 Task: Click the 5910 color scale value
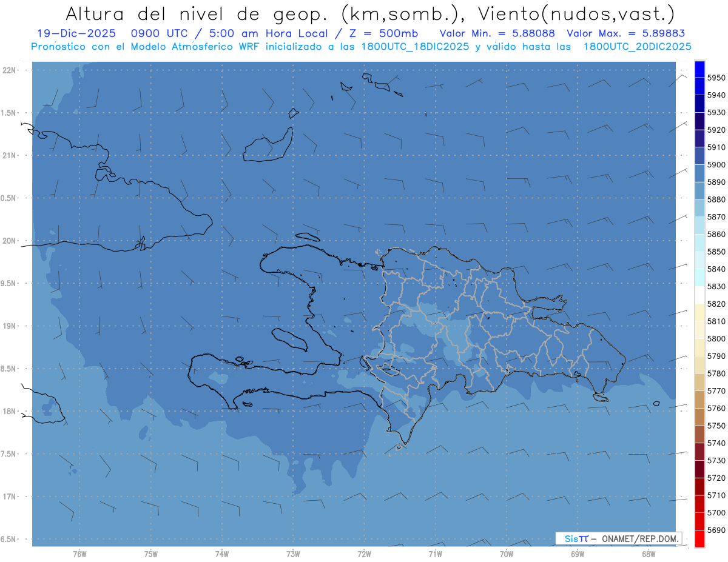click(716, 147)
